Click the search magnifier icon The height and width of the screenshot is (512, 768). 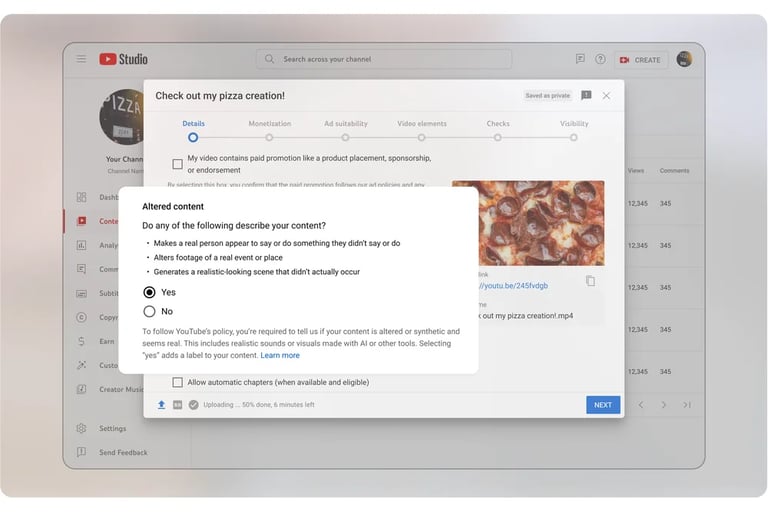(269, 59)
